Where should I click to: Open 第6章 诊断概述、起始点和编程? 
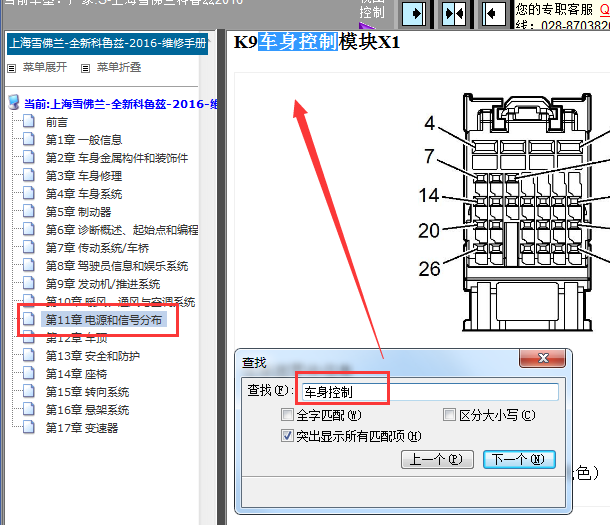tap(122, 230)
